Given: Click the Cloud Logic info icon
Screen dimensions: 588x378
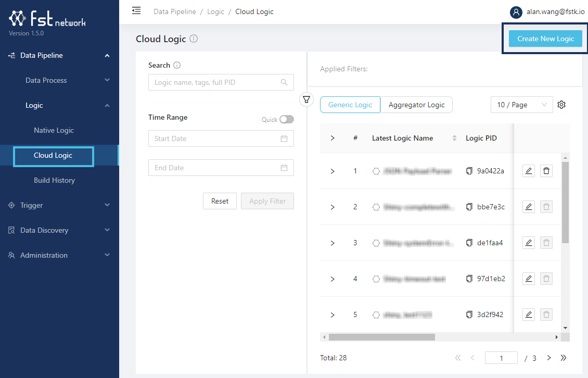Looking at the screenshot, I should coord(194,39).
